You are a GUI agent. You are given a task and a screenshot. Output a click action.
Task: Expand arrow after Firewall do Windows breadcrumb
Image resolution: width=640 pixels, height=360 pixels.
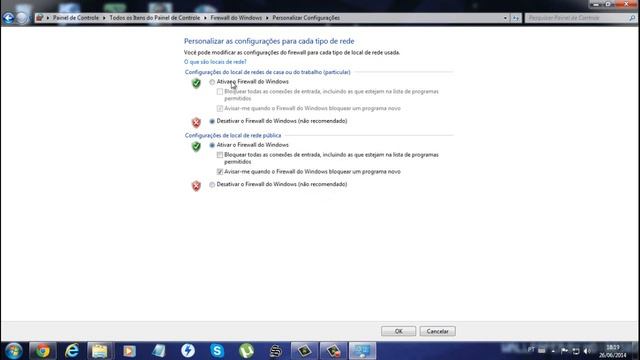267,18
